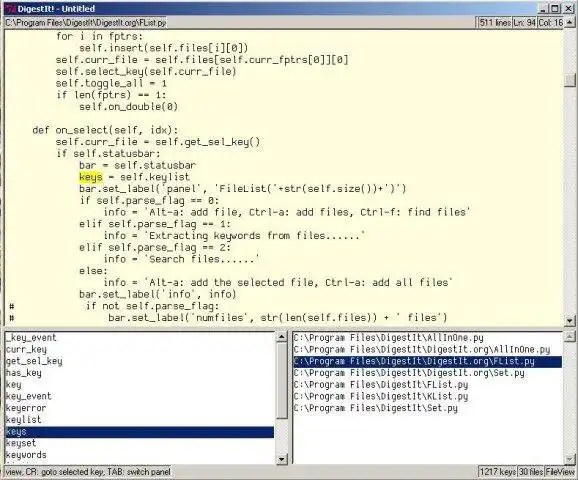Click the bottom status bar hint text
This screenshot has width=578, height=480.
(88, 472)
